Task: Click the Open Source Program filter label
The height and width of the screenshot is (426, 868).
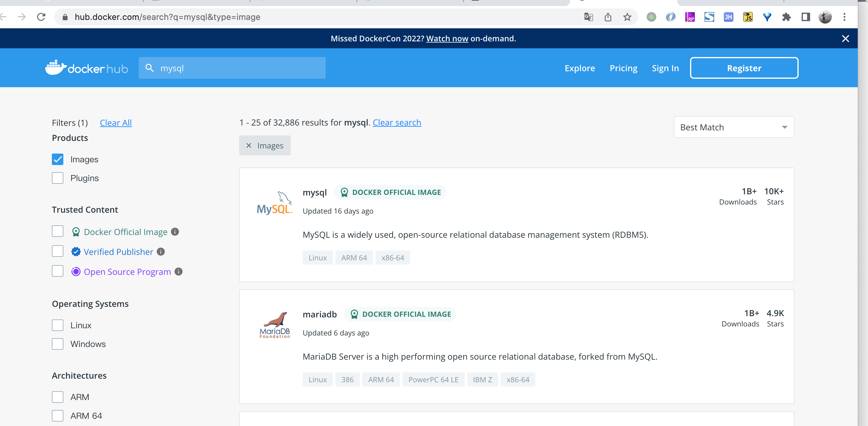Action: coord(127,272)
